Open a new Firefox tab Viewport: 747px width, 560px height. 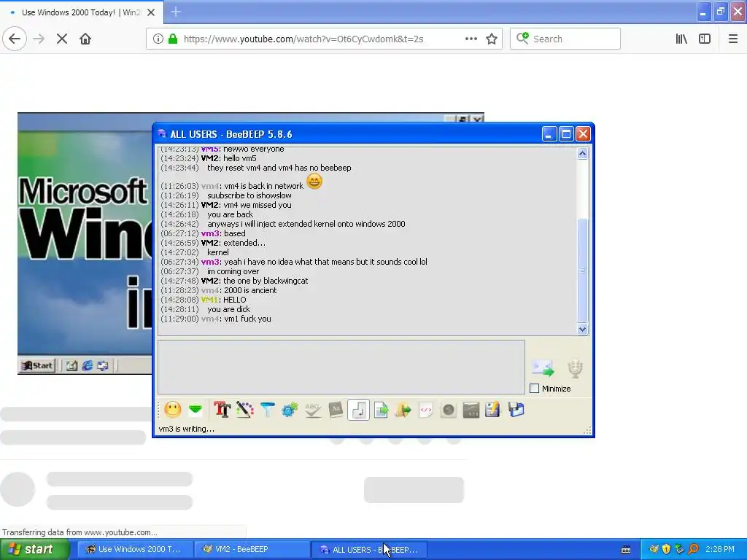(176, 12)
